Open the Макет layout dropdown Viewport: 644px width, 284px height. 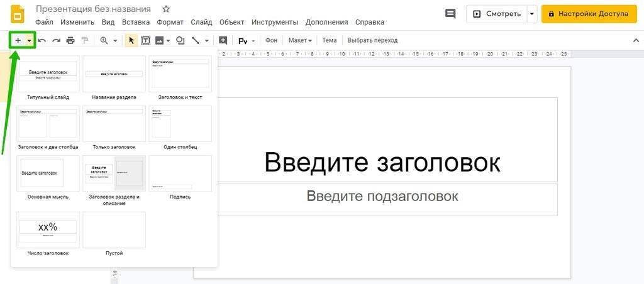pyautogui.click(x=300, y=40)
